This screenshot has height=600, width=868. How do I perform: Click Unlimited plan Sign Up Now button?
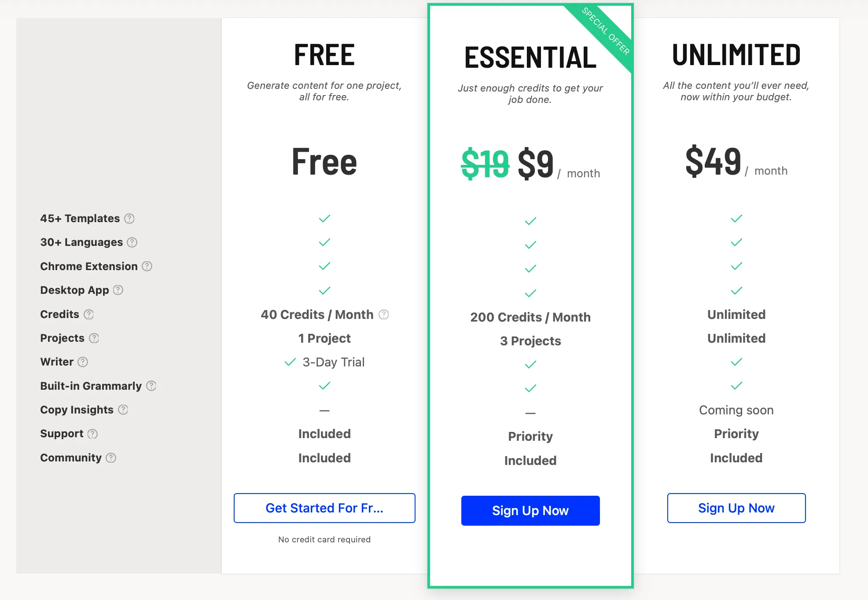point(736,508)
